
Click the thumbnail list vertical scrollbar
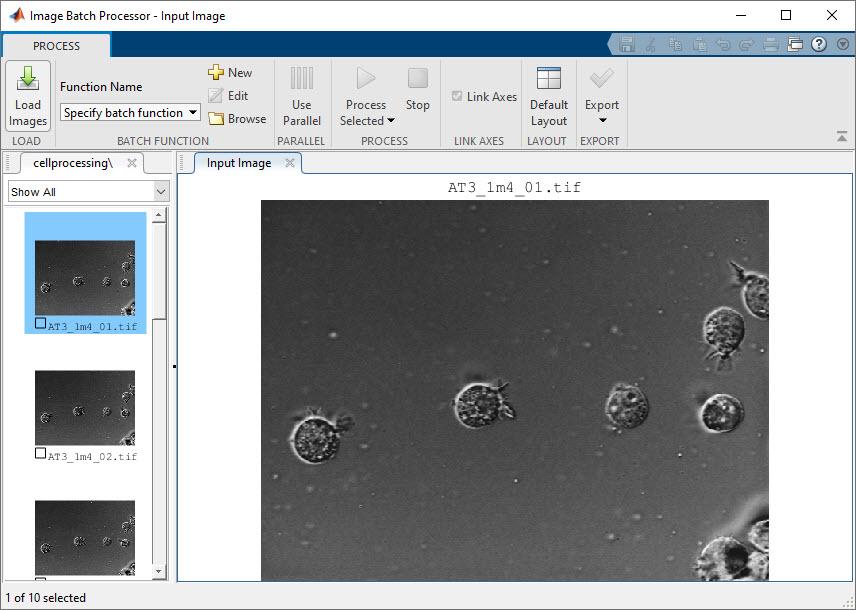click(159, 400)
